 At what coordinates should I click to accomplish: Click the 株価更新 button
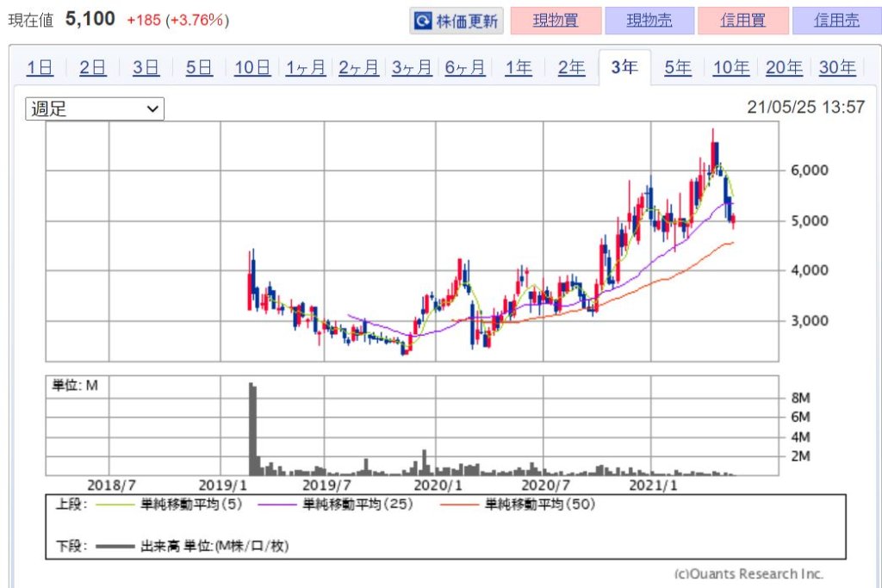[457, 21]
